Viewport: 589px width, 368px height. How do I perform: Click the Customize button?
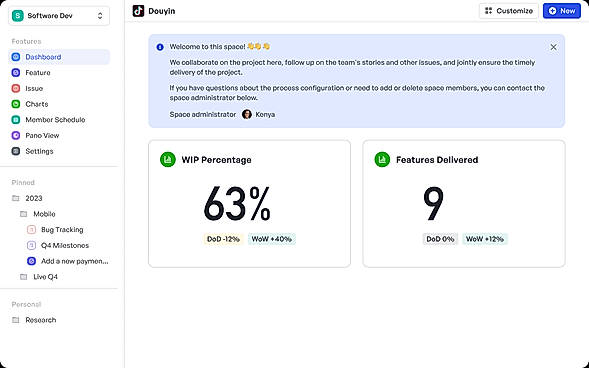[x=509, y=11]
